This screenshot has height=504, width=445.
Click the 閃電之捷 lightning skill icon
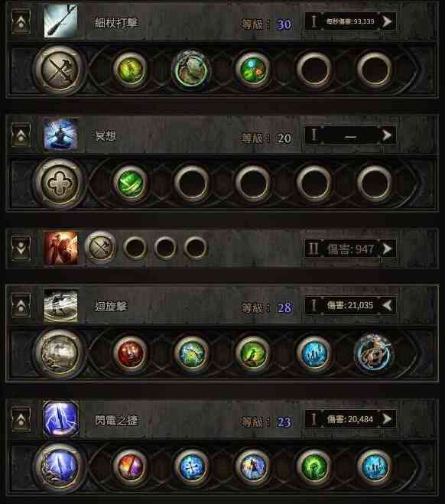click(60, 419)
